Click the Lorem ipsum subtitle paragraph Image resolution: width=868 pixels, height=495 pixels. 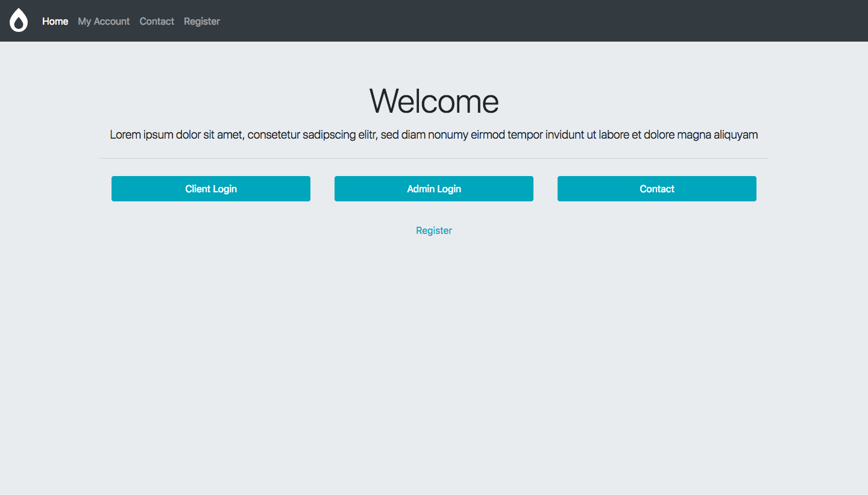[434, 135]
